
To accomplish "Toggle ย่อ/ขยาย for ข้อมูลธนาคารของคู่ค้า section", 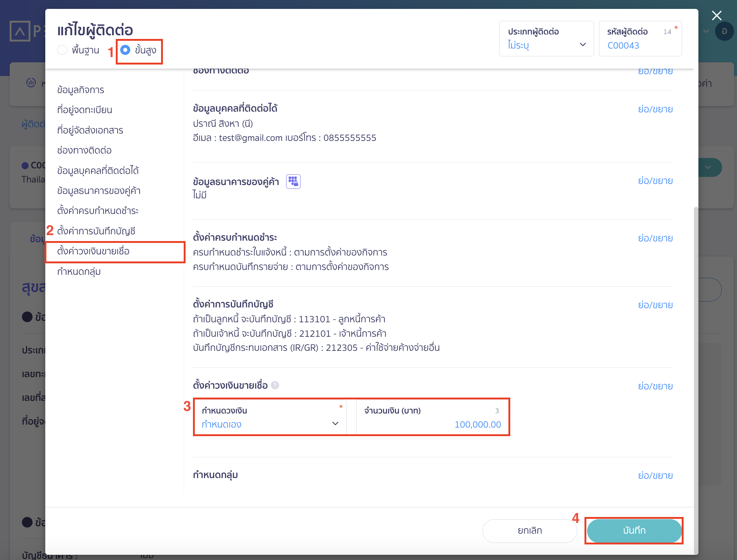I will [x=655, y=181].
